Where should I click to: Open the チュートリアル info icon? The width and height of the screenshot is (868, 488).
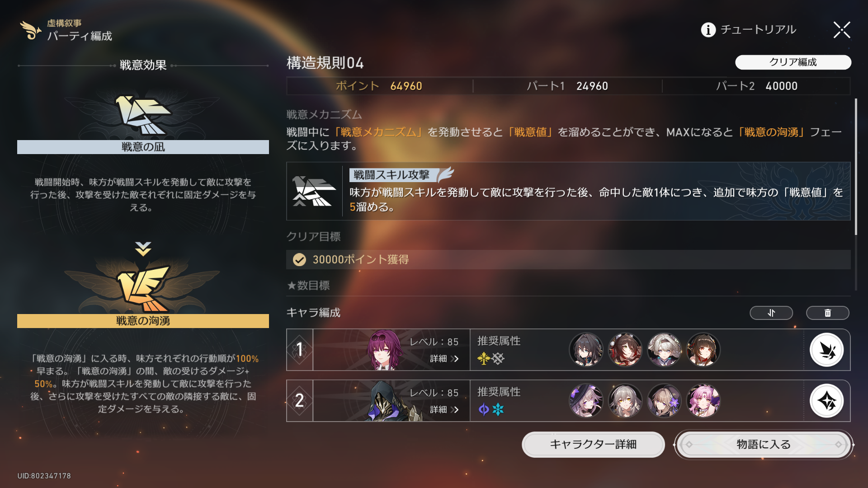pos(708,30)
